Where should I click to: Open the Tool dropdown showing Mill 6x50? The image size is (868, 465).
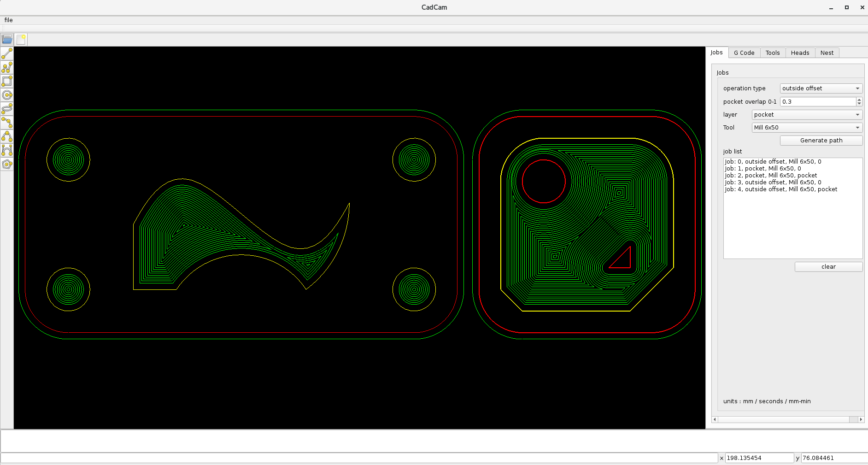[807, 128]
